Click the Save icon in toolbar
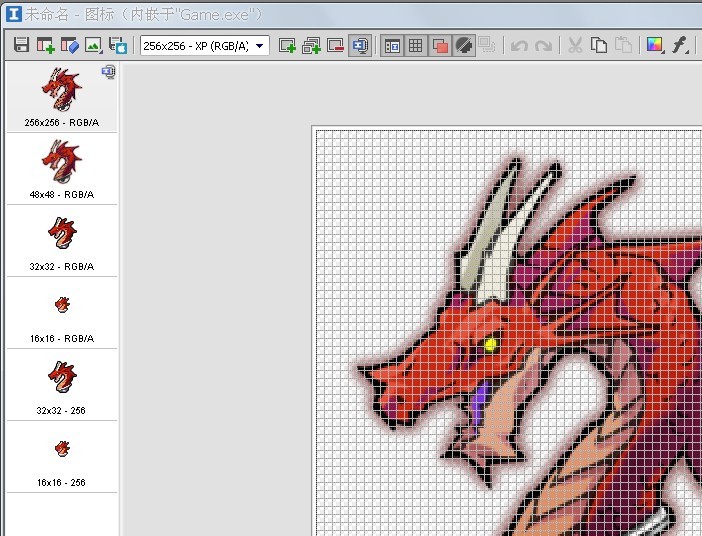Screen dimensions: 702x536 [21, 45]
